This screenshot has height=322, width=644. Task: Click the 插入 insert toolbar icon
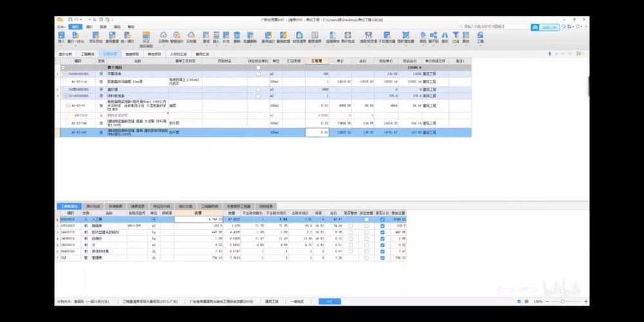[216, 37]
